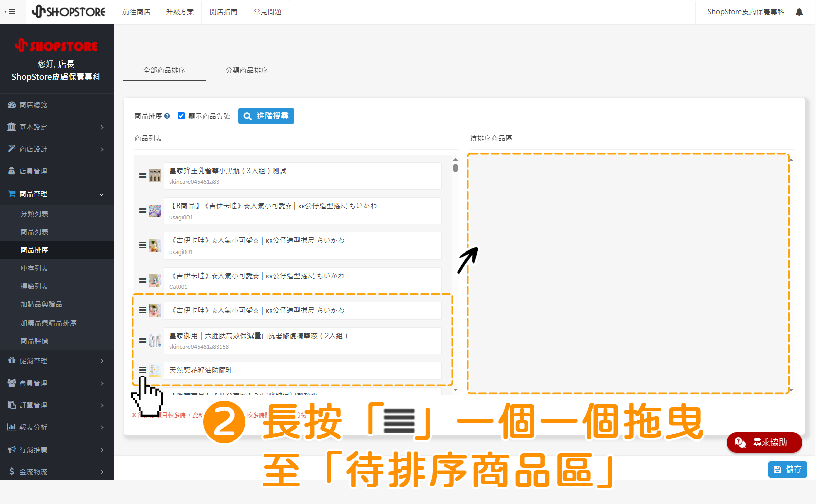Screen dimensions: 816x504
Task: Click thumbnail of 皇家蜂王乳奢華小黑瓶 product
Action: 155,176
